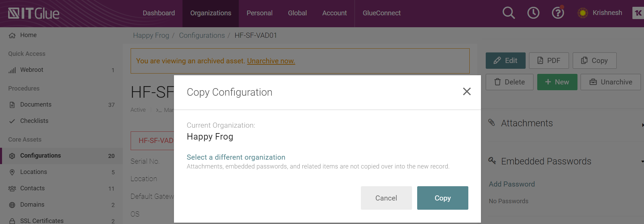This screenshot has height=224, width=644.
Task: Select the Documents sidebar icon
Action: click(x=12, y=105)
